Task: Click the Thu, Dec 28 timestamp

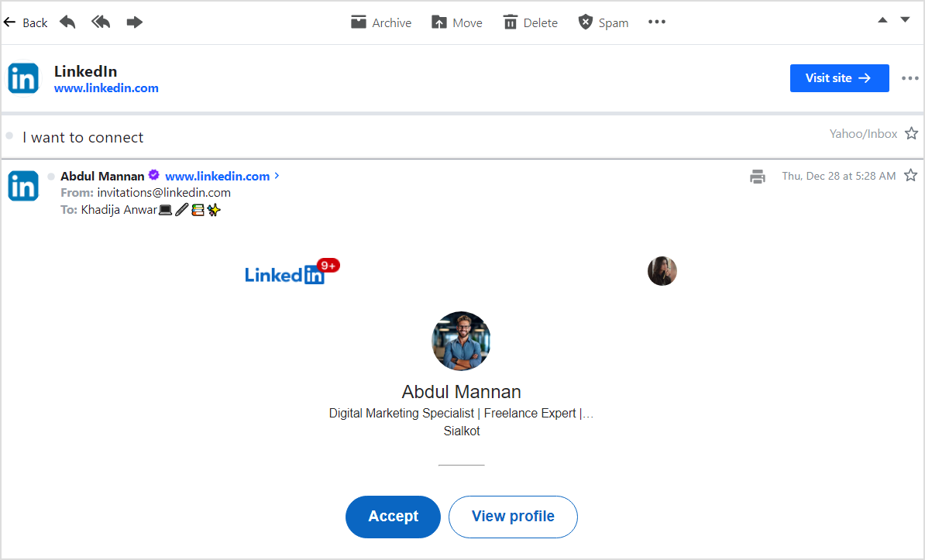Action: [839, 176]
